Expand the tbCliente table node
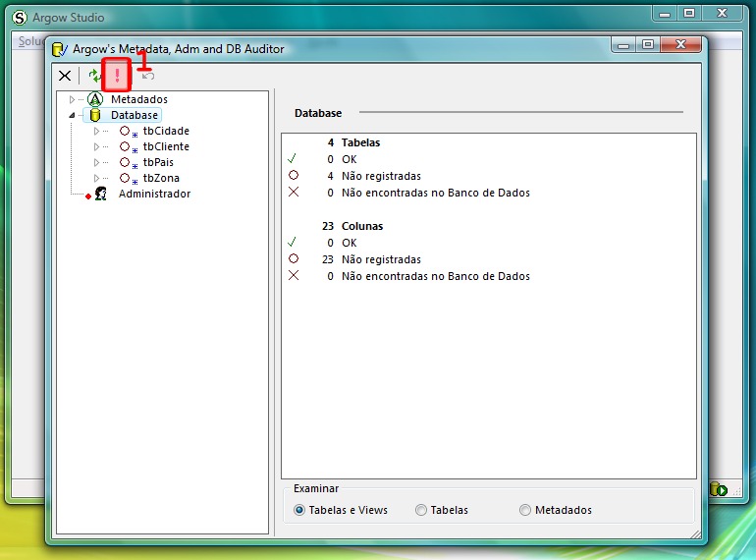756x560 pixels. point(96,146)
